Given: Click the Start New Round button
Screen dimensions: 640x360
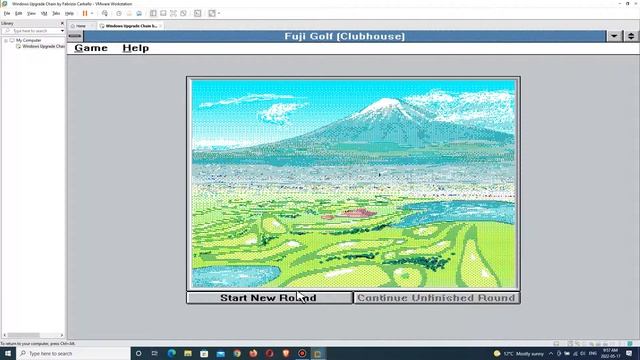Looking at the screenshot, I should (269, 298).
